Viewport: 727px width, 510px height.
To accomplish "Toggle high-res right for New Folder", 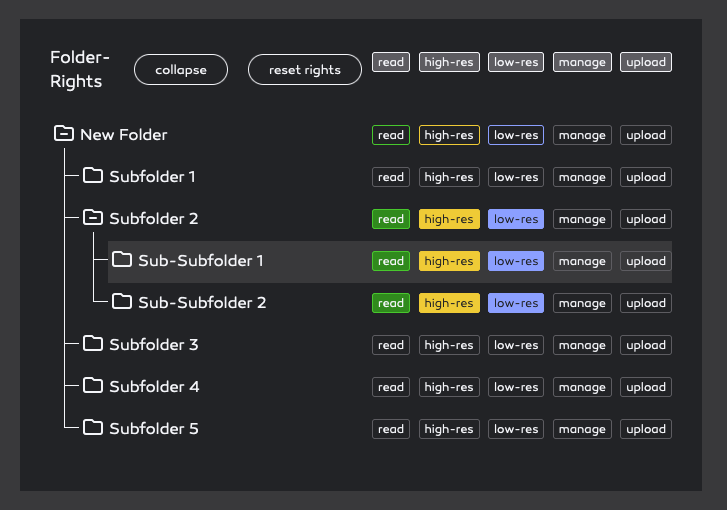I will tap(449, 135).
